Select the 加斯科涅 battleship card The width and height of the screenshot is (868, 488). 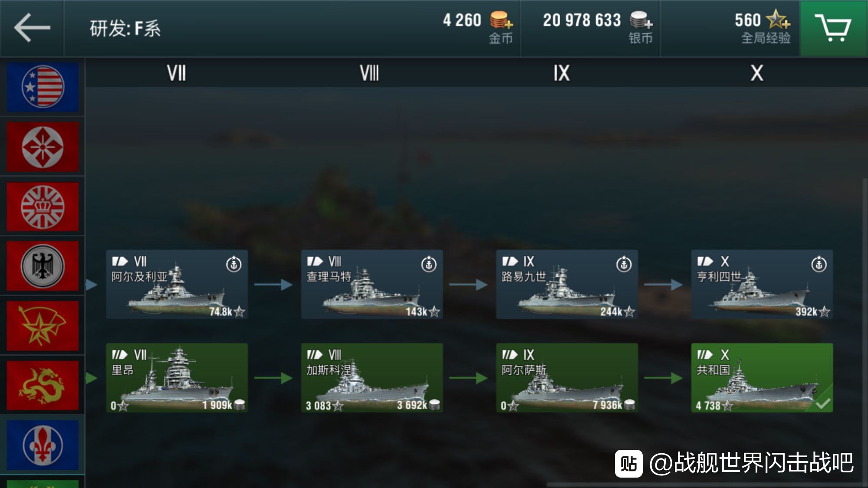372,378
